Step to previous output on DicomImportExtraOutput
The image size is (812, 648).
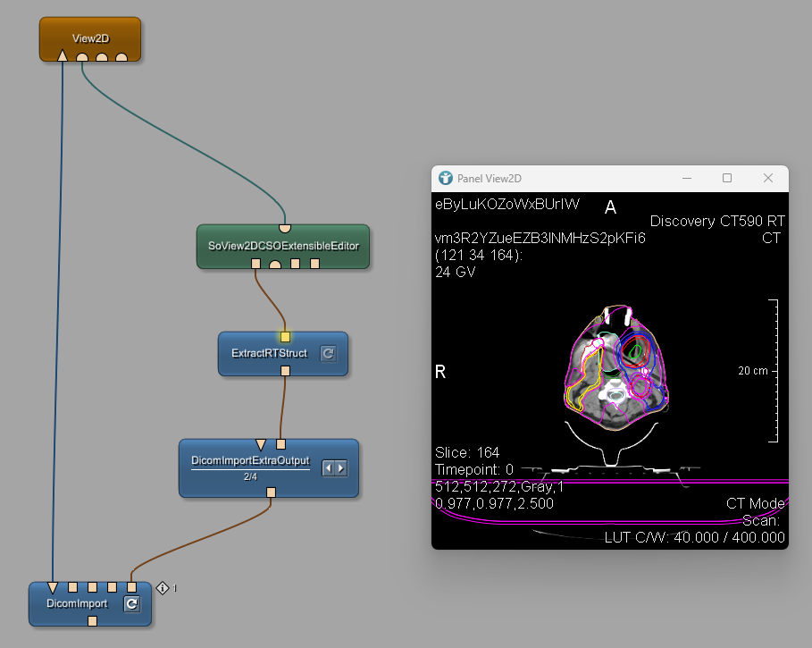pos(328,467)
